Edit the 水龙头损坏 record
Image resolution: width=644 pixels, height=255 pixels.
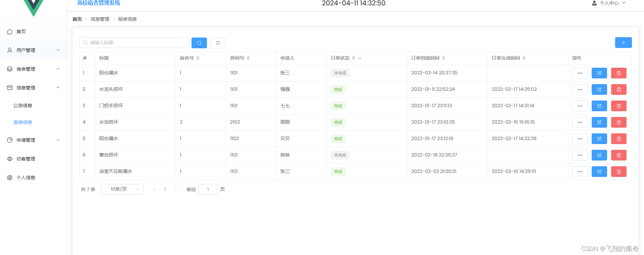(599, 89)
